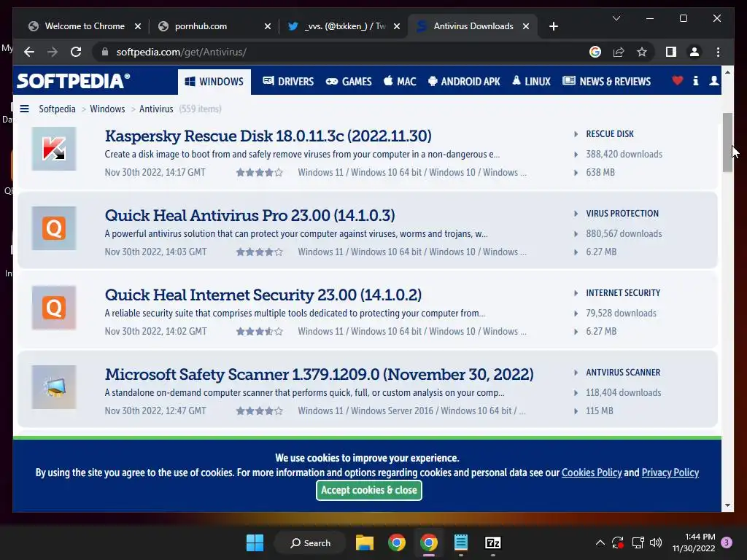The image size is (747, 560).
Task: Click the Google icon in address bar
Action: (x=595, y=52)
